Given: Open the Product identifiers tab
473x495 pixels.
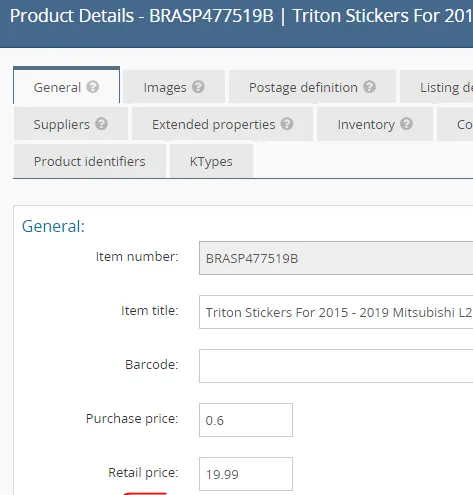Looking at the screenshot, I should point(90,161).
